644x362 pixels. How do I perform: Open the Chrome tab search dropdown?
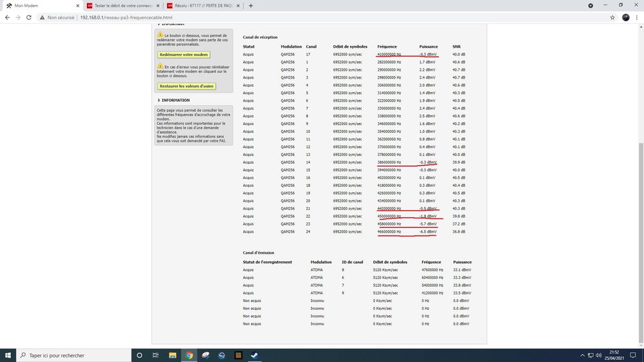coord(590,6)
